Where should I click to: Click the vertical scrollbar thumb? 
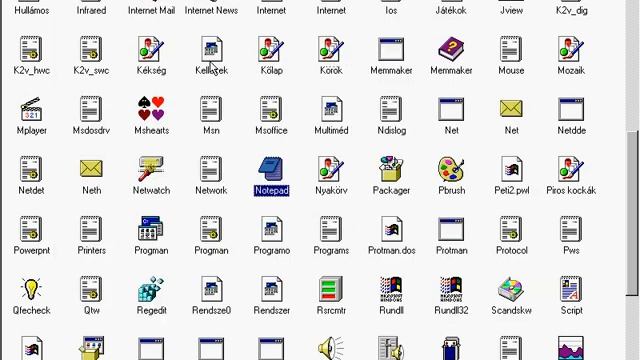coord(632,212)
